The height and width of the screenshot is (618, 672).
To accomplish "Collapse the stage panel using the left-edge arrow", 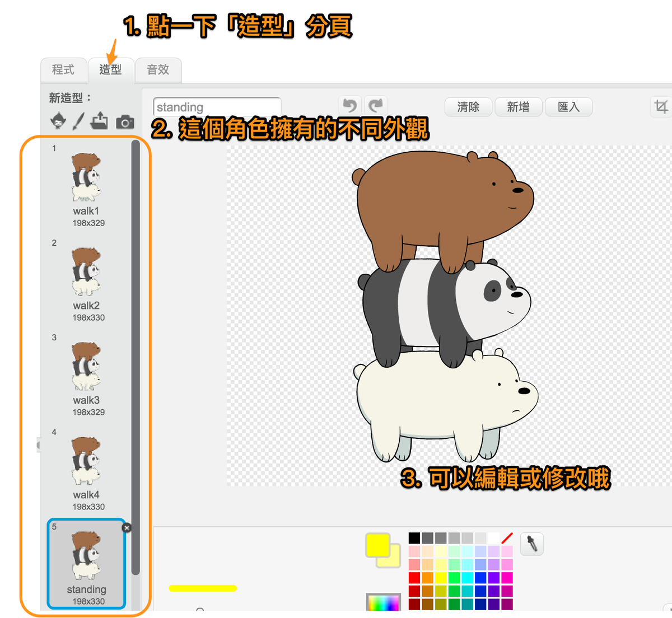I will click(39, 445).
